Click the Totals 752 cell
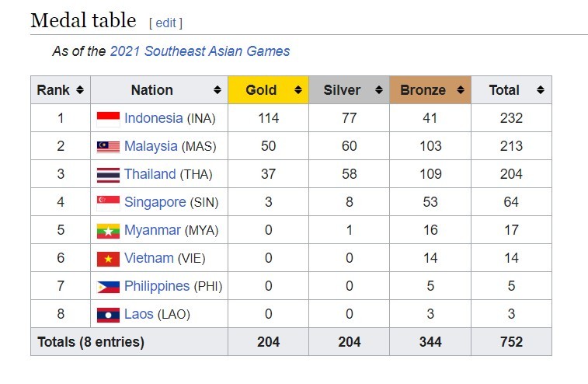588x384 pixels. tap(512, 341)
